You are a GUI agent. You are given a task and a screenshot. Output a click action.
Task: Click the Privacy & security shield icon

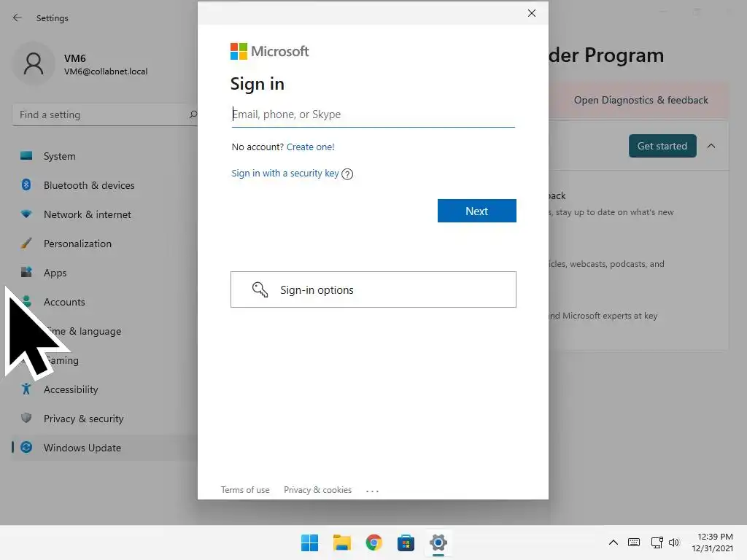click(x=26, y=418)
